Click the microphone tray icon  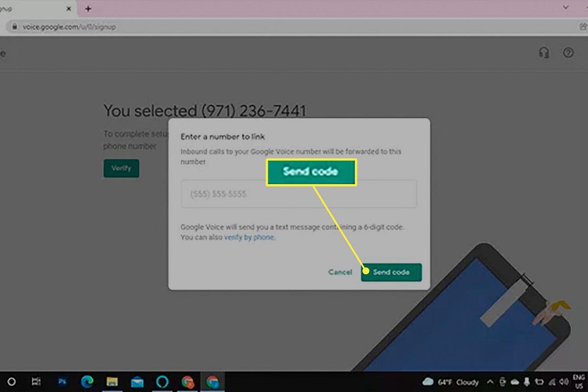tap(527, 382)
